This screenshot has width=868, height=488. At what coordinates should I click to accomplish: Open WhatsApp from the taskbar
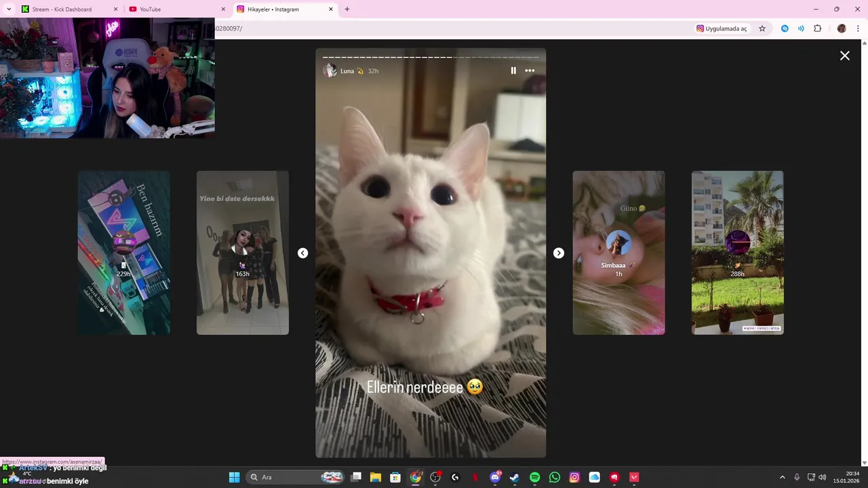[555, 477]
